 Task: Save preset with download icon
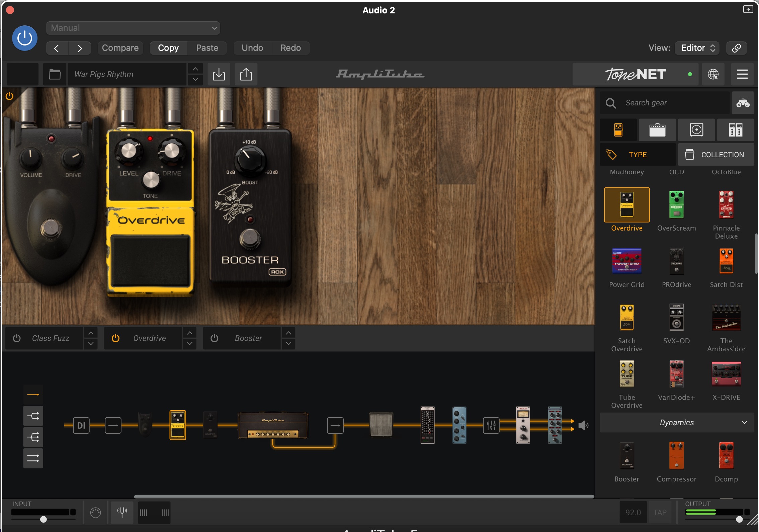point(219,74)
